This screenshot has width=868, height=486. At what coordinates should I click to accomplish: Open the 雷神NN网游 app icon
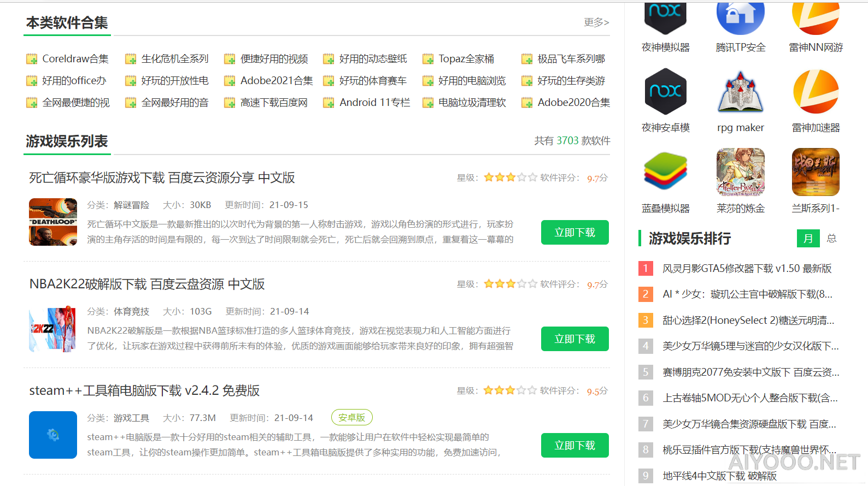pyautogui.click(x=816, y=19)
